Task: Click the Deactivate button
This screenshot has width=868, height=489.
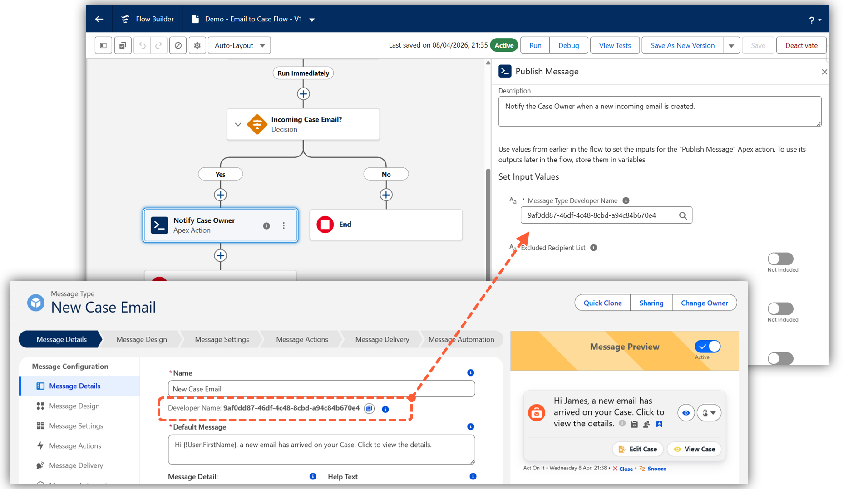Action: [x=801, y=45]
